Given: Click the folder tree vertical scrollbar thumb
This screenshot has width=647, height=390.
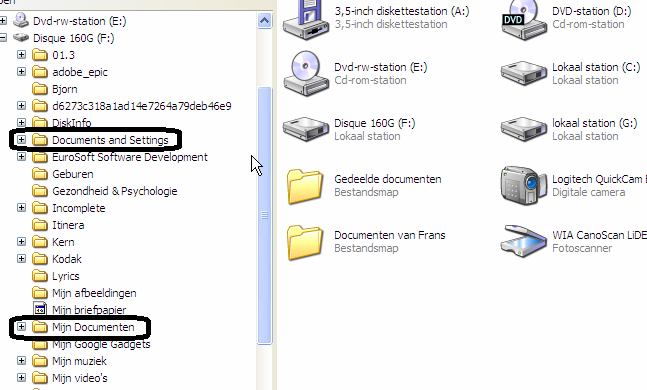Looking at the screenshot, I should click(264, 215).
